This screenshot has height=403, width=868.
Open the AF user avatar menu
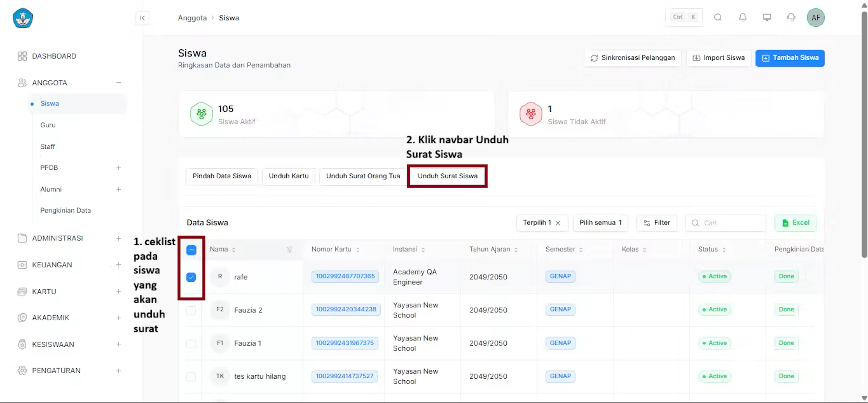point(815,17)
